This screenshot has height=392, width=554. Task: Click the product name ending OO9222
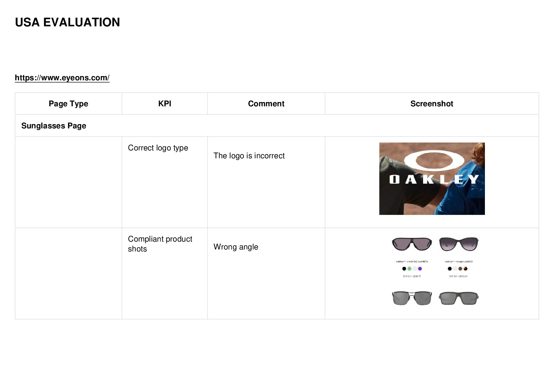(459, 262)
